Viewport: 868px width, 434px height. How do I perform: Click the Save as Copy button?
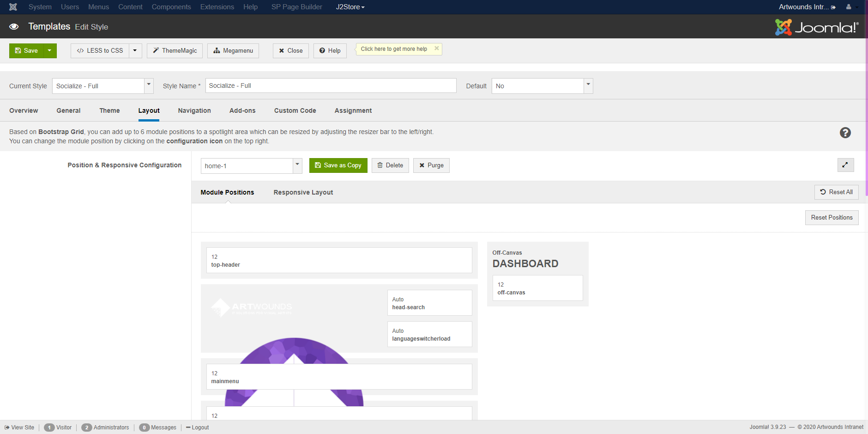[338, 165]
